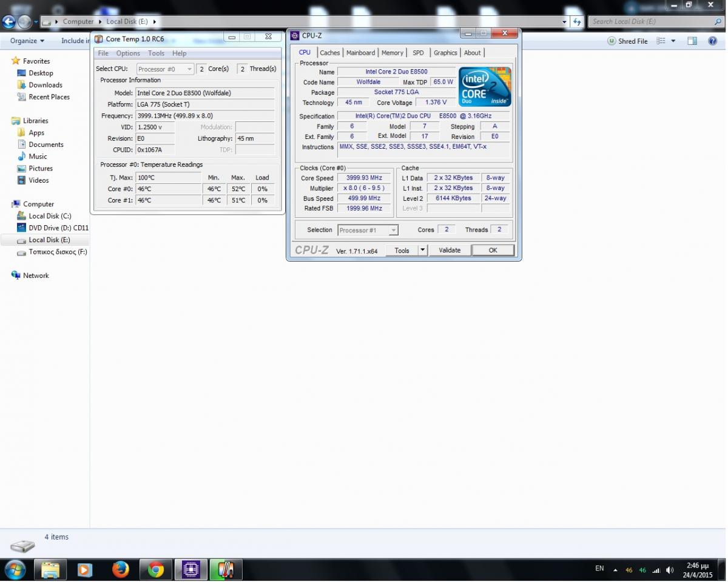
Task: Open the volume control in the system tray
Action: pos(670,570)
